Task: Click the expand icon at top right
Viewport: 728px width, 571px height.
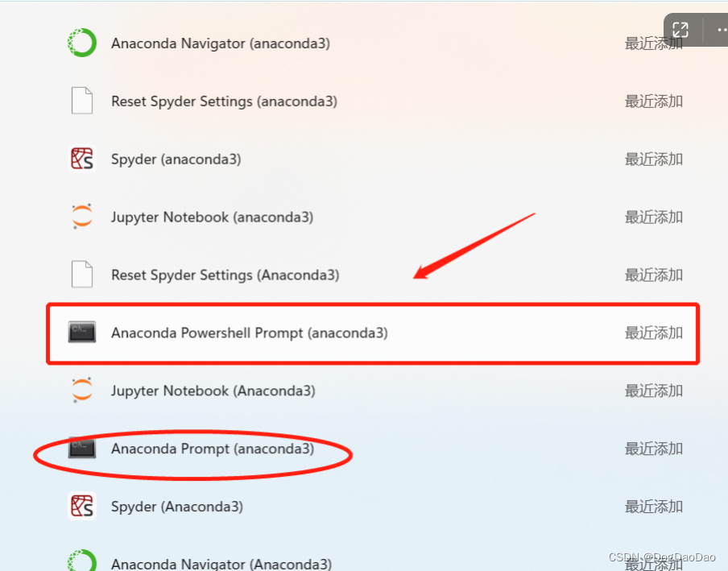Action: click(x=680, y=29)
